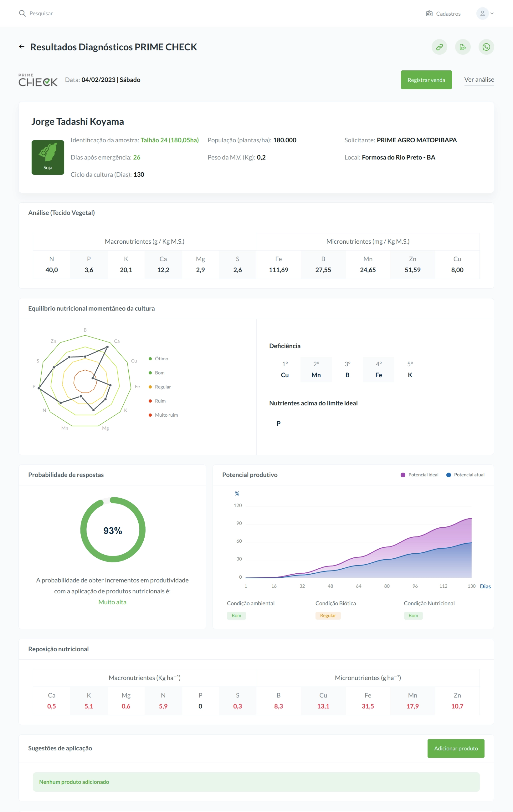Toggle the Ótimo legend entry

158,359
